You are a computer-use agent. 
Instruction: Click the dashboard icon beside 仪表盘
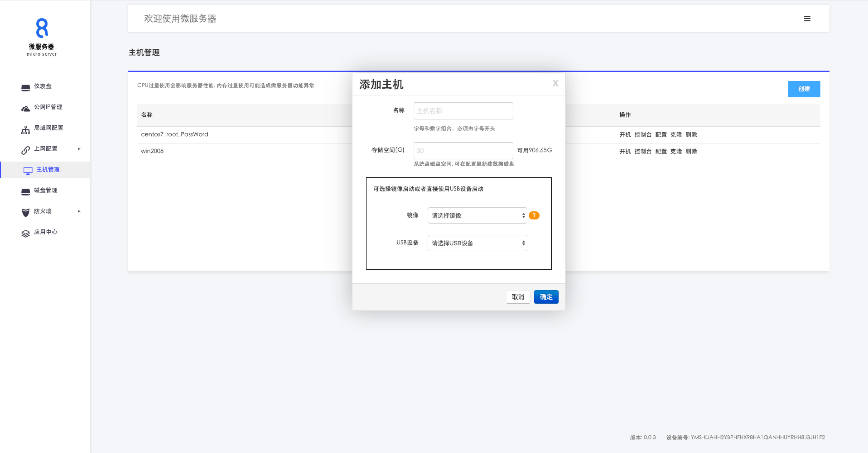(26, 88)
